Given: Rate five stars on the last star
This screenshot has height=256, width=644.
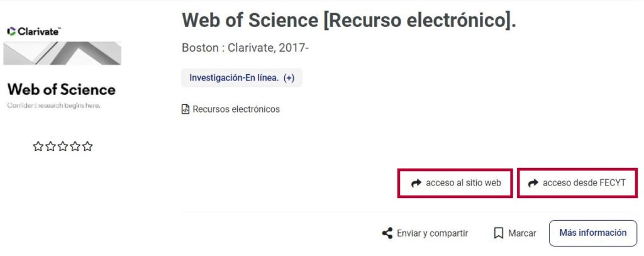Looking at the screenshot, I should 87,147.
